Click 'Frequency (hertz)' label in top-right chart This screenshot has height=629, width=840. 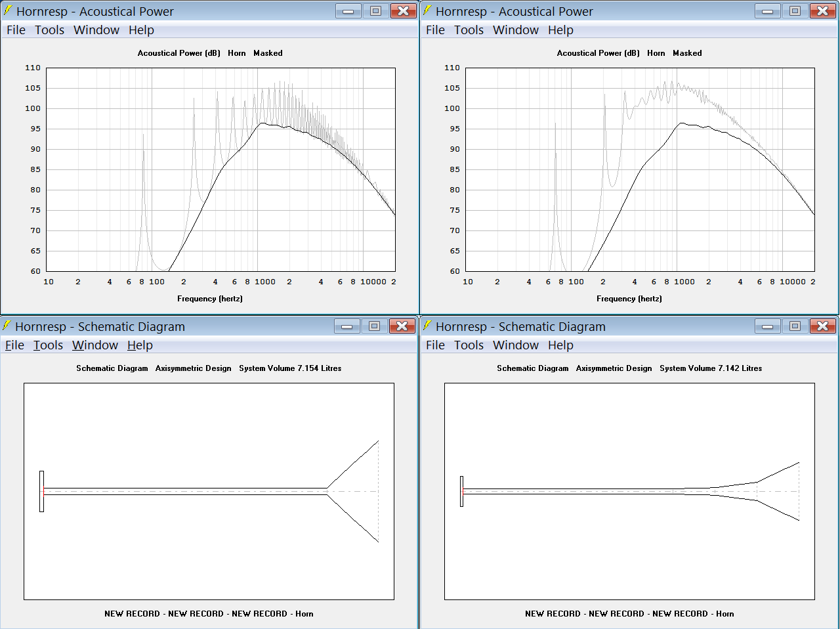(x=629, y=299)
